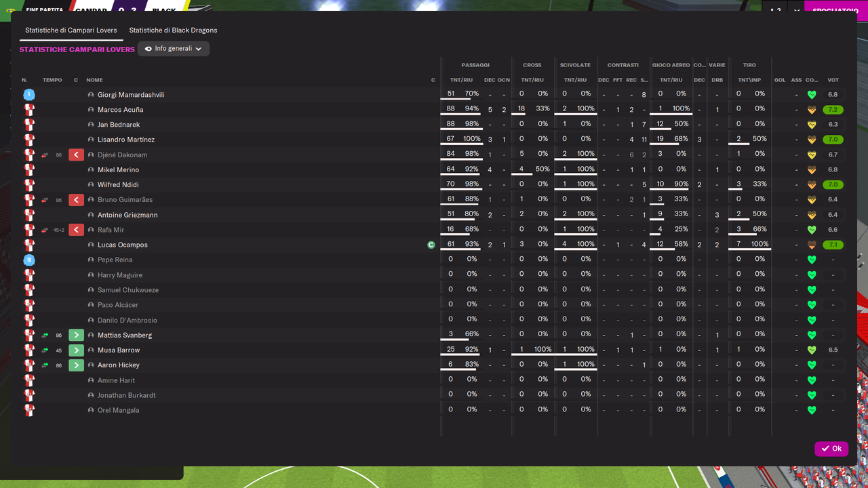868x488 pixels.
Task: Expand the dropdown arrow next to the score at top right
Action: [795, 11]
